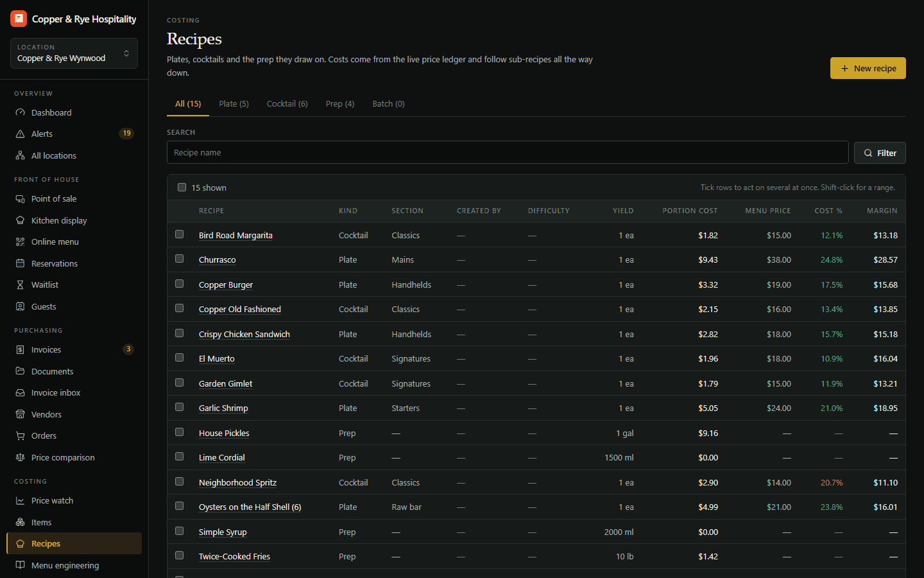
Task: Open the Garlic Shrimp recipe link
Action: (223, 408)
